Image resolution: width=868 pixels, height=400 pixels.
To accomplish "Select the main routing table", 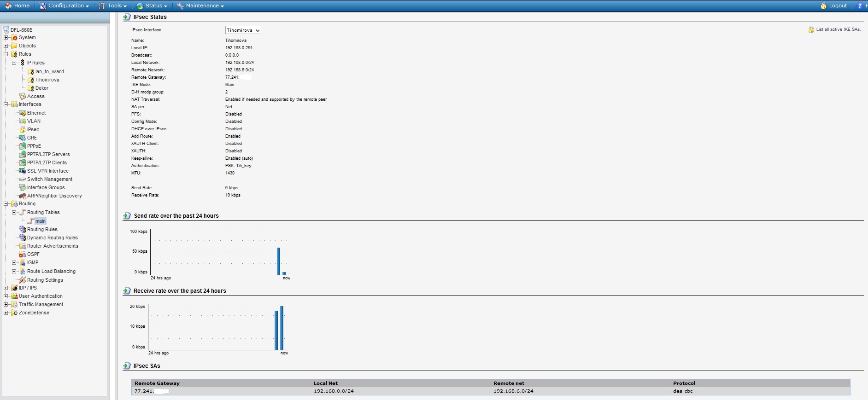I will coord(41,221).
